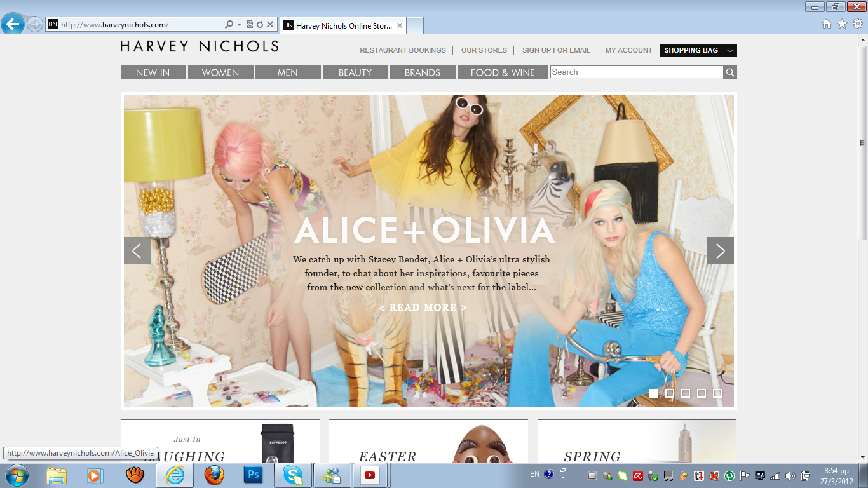Viewport: 868px width, 488px height.
Task: Open the My Account link
Action: coord(628,50)
